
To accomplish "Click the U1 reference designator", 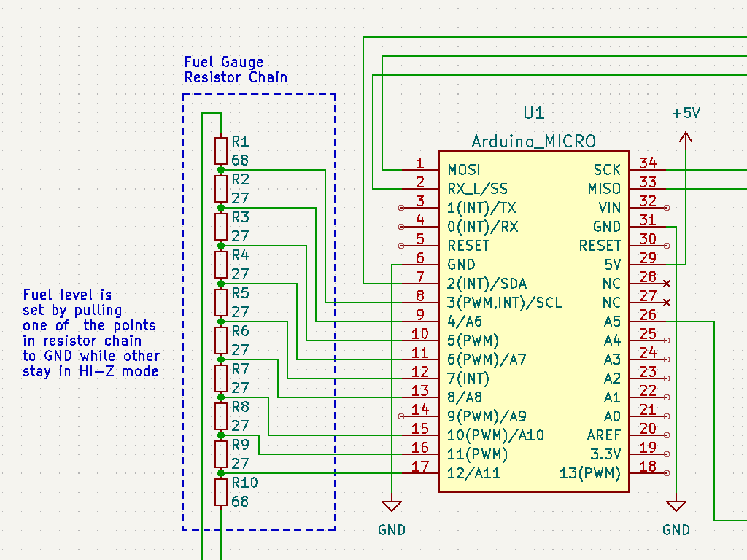I will 533,113.
